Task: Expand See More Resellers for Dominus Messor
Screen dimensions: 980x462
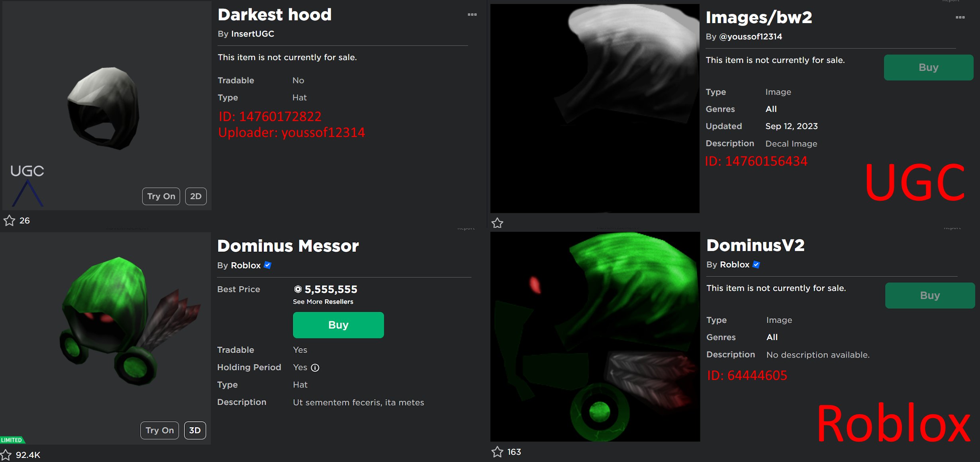Action: click(x=323, y=302)
